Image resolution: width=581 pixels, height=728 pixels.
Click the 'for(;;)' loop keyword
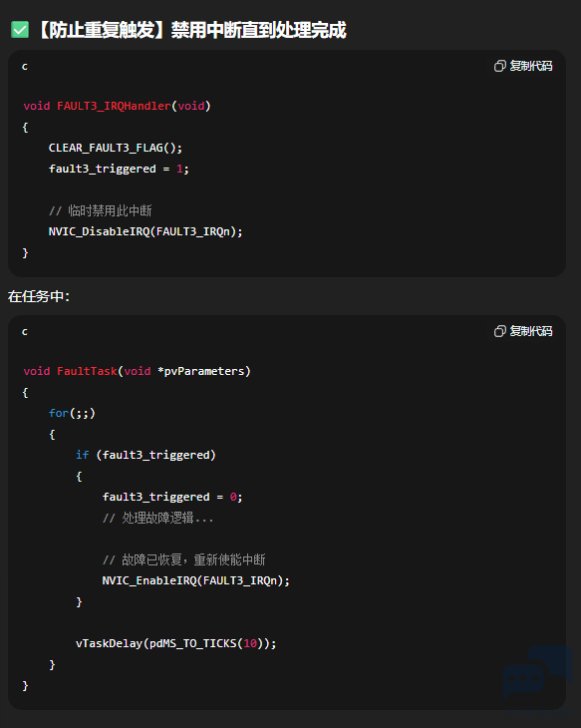click(72, 413)
